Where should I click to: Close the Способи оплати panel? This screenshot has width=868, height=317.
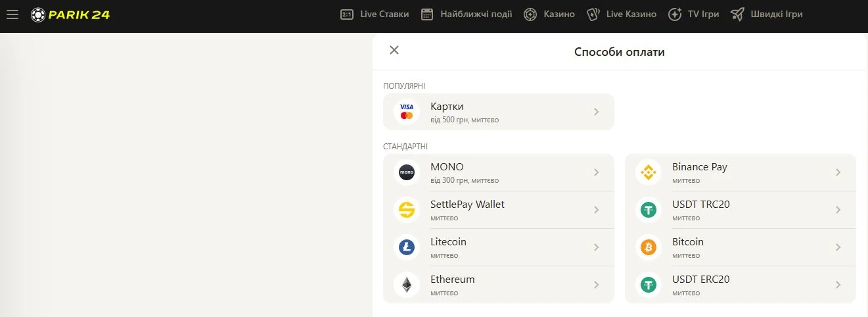click(x=394, y=50)
